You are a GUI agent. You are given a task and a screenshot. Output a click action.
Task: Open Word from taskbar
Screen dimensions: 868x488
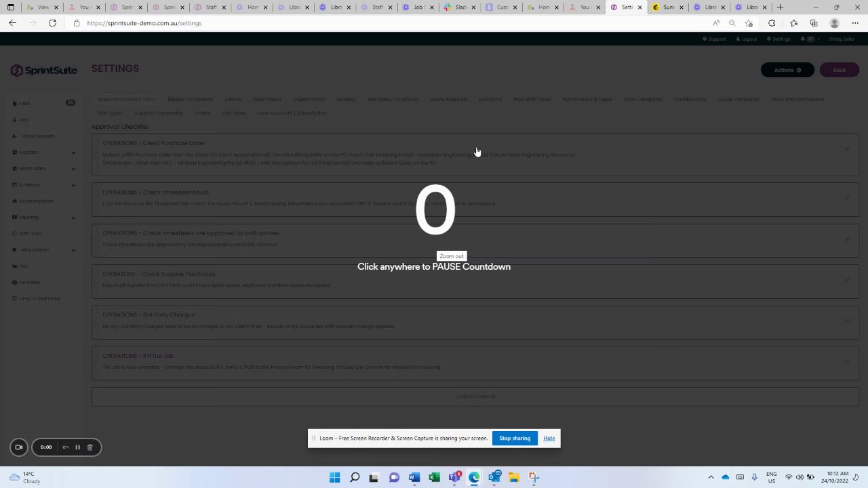tap(414, 477)
